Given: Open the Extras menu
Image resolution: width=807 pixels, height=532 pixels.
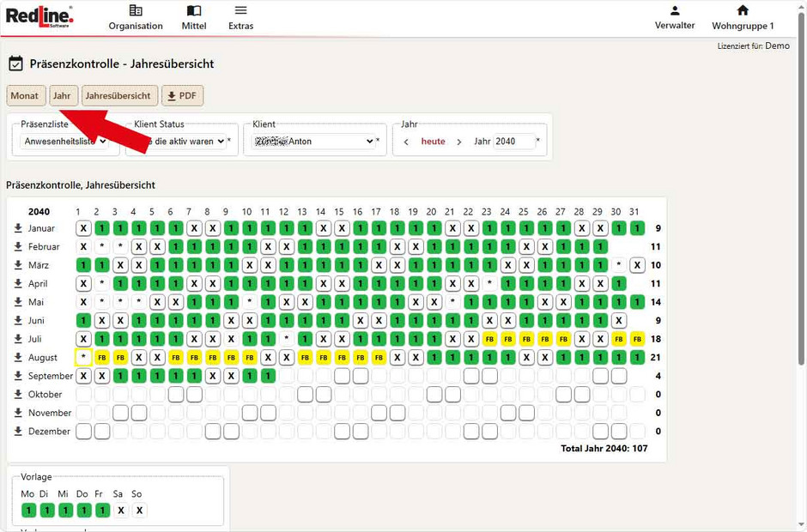Looking at the screenshot, I should coord(241,17).
